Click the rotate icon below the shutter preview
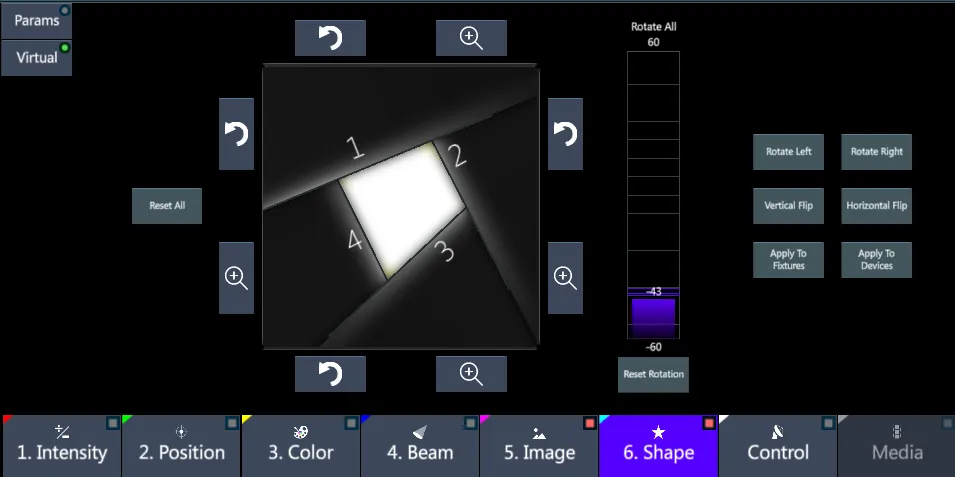Screen dimensions: 955x477 pyautogui.click(x=330, y=374)
